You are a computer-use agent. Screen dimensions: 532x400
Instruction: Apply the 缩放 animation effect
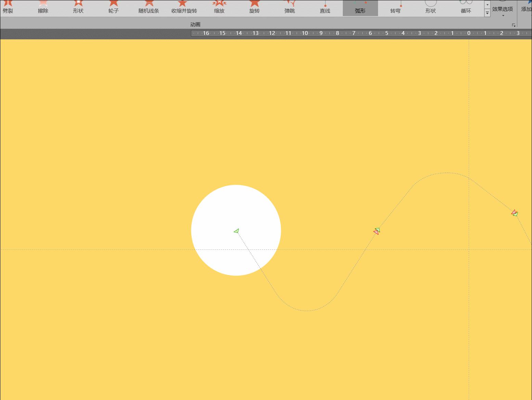tap(219, 8)
